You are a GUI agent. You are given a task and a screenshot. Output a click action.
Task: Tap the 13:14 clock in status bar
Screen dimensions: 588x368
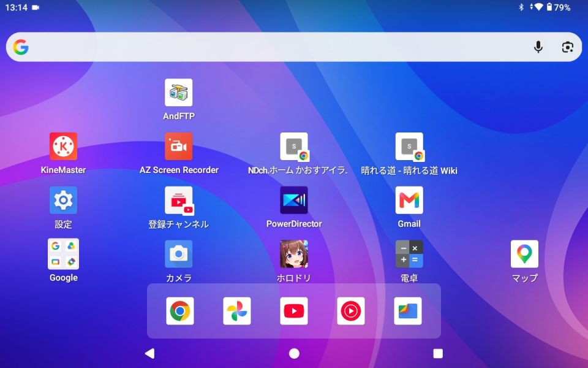(16, 7)
